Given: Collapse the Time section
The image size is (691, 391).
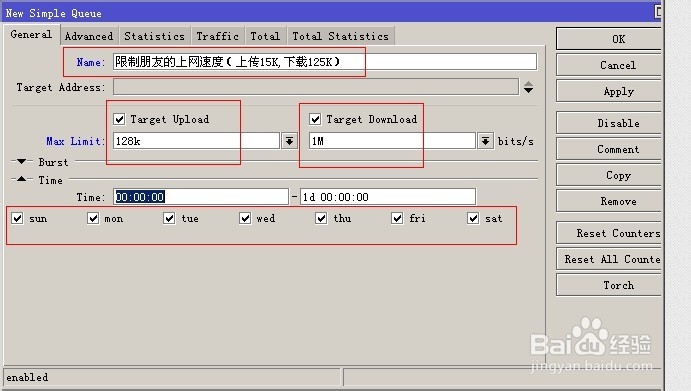Looking at the screenshot, I should click(21, 179).
